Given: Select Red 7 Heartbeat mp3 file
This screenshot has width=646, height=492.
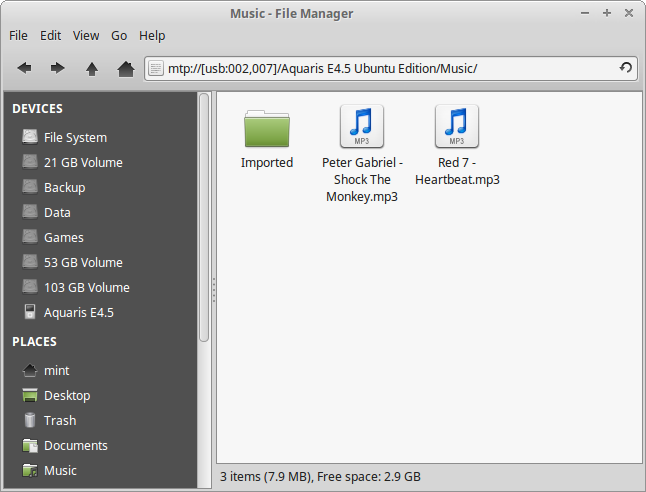Looking at the screenshot, I should pyautogui.click(x=457, y=127).
